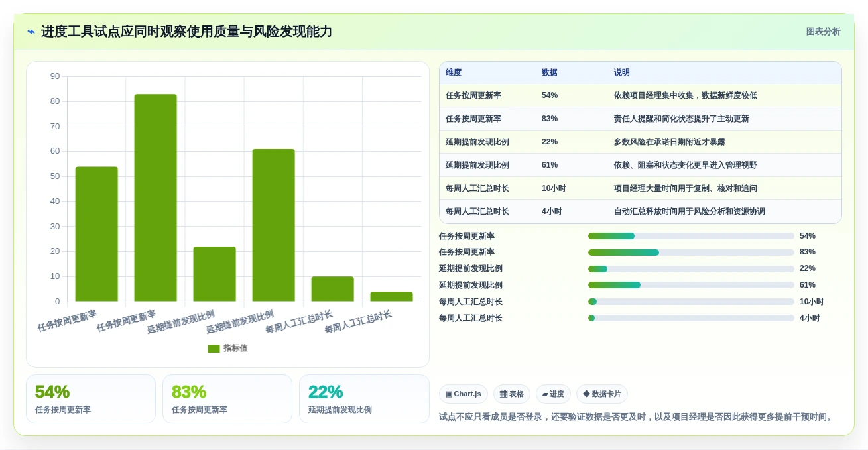This screenshot has height=450, width=868.
Task: Toggle the 指标值 legend label
Action: coord(235,348)
